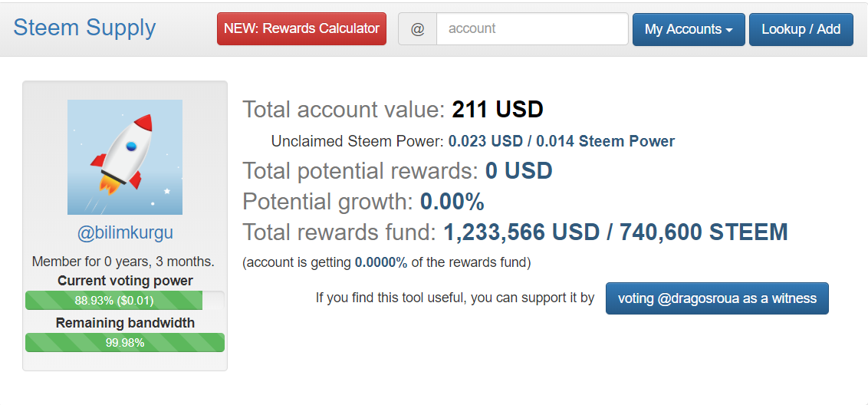This screenshot has height=405, width=868.
Task: Click the Total account value 211 USD
Action: click(498, 110)
